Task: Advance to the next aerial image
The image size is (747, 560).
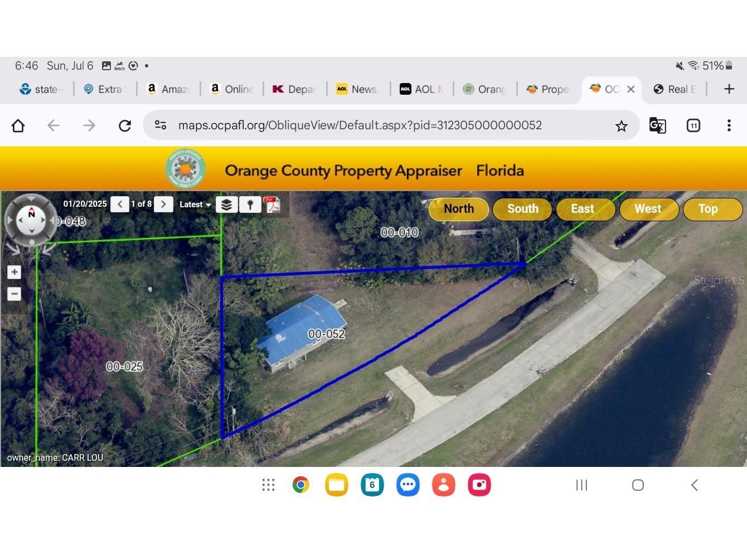Action: tap(163, 204)
